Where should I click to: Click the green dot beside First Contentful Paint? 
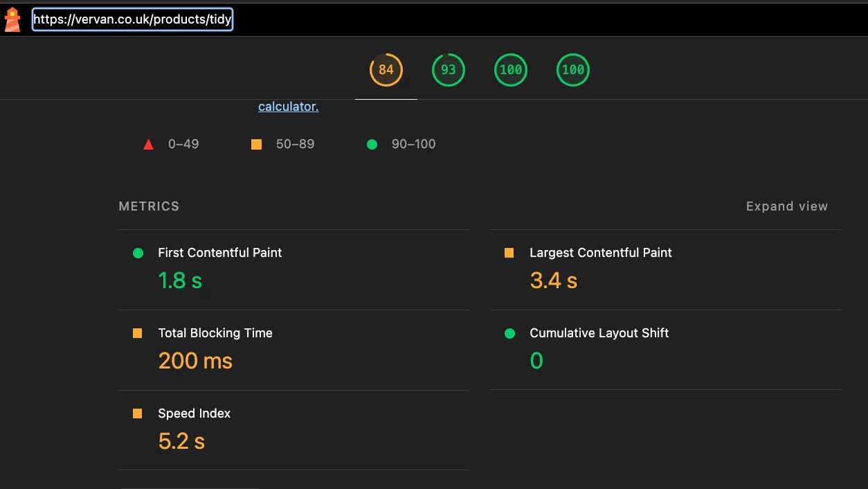pyautogui.click(x=138, y=253)
